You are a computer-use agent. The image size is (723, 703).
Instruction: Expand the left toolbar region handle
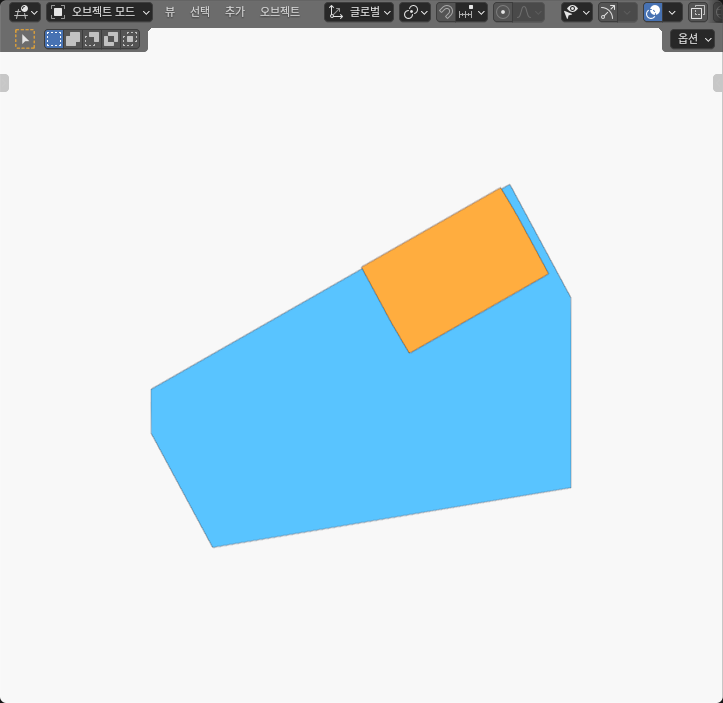(x=4, y=83)
